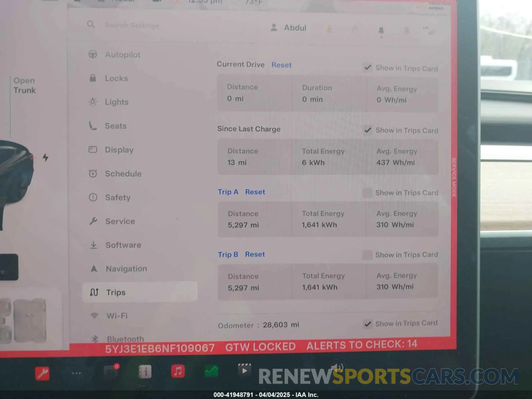
Task: Tap the Locks padlock icon
Action: click(93, 78)
